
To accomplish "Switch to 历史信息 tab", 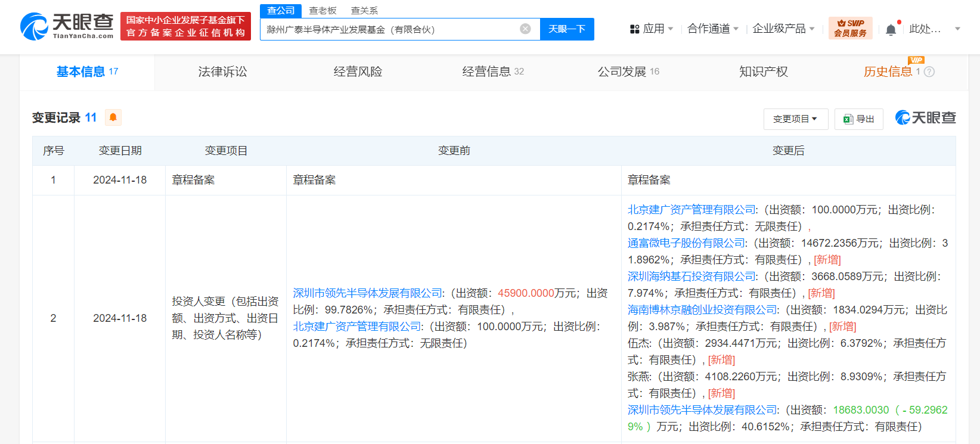I will [888, 72].
